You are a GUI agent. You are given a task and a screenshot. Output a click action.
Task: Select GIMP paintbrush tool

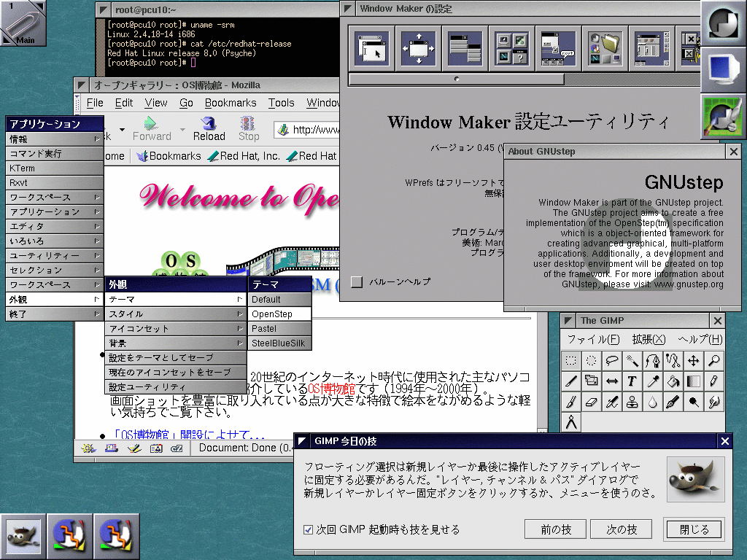coord(570,402)
